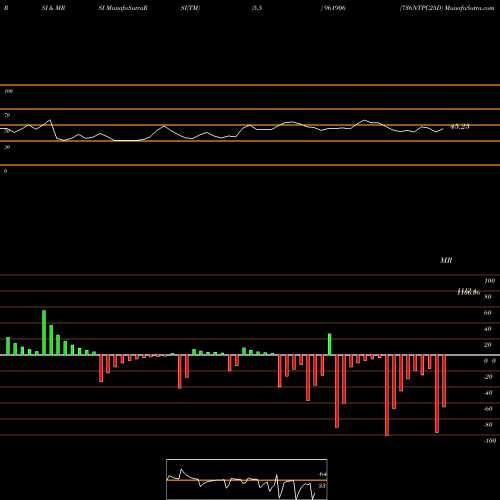Click the current RSI value 45.23

coord(460,126)
